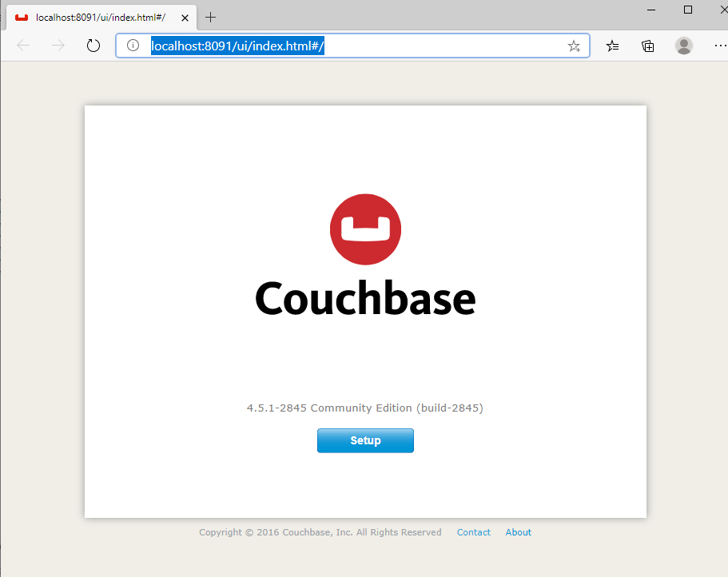Reload the page with refresh icon
Image resolution: width=728 pixels, height=577 pixels.
(93, 46)
